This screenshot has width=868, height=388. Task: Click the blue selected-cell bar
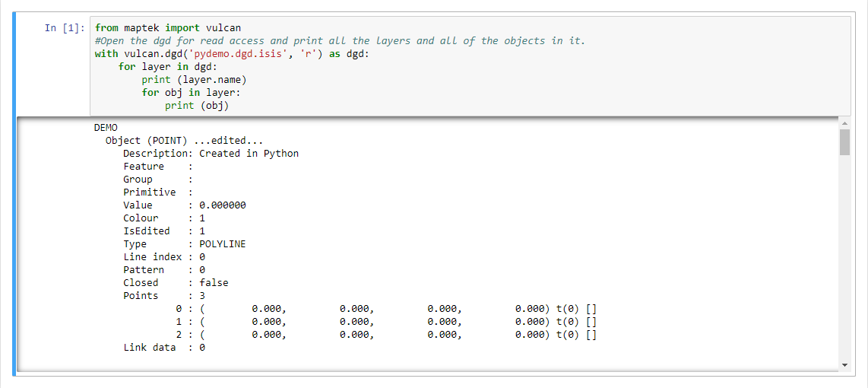click(15, 194)
